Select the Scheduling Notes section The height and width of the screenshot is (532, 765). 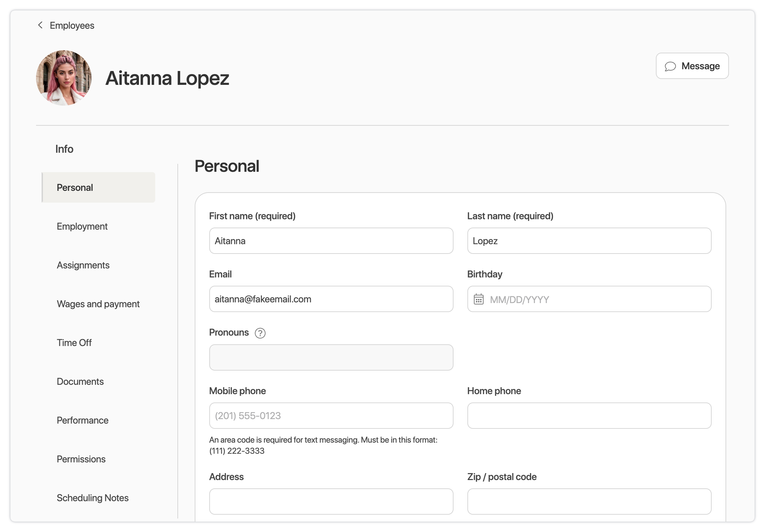(x=93, y=498)
